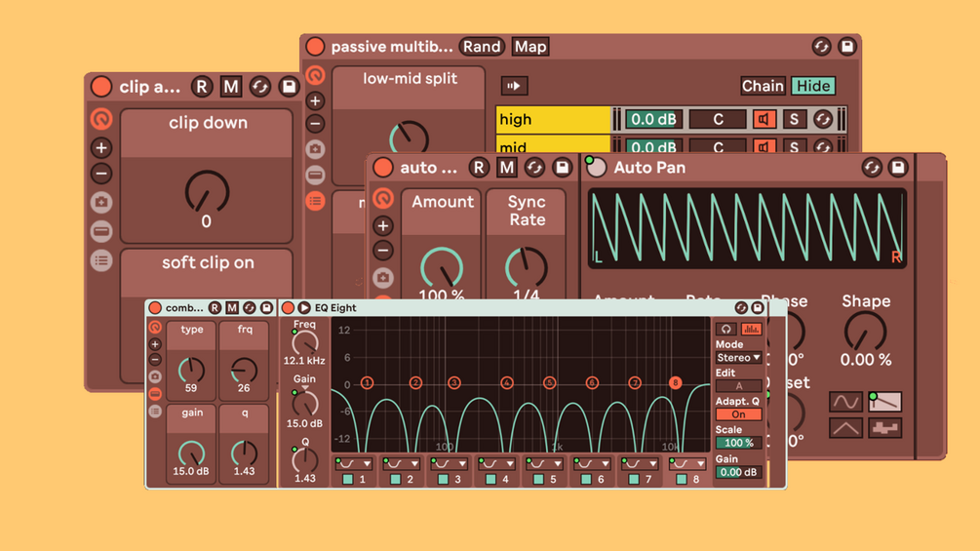Click the M button on auto rack

[x=506, y=168]
